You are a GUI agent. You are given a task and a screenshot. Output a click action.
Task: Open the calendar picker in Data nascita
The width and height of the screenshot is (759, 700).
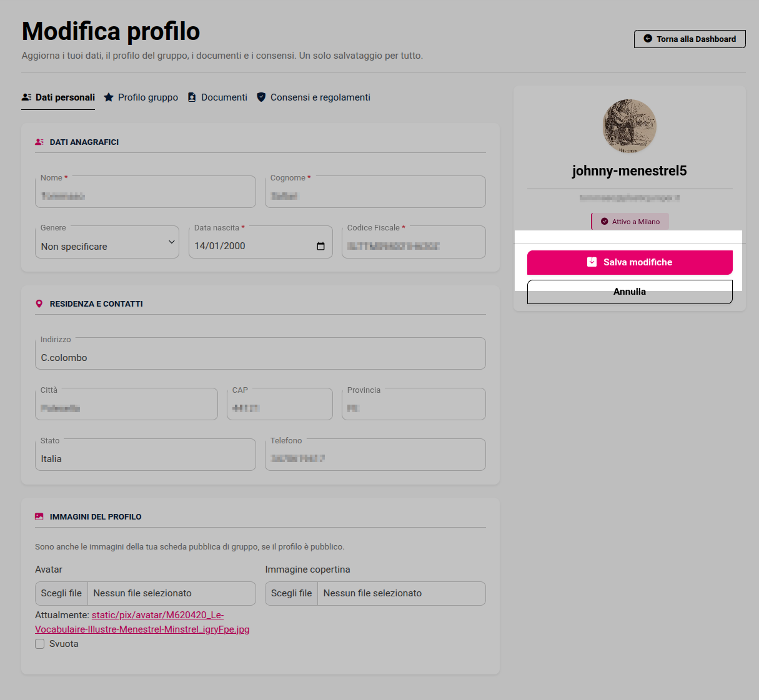click(x=320, y=246)
